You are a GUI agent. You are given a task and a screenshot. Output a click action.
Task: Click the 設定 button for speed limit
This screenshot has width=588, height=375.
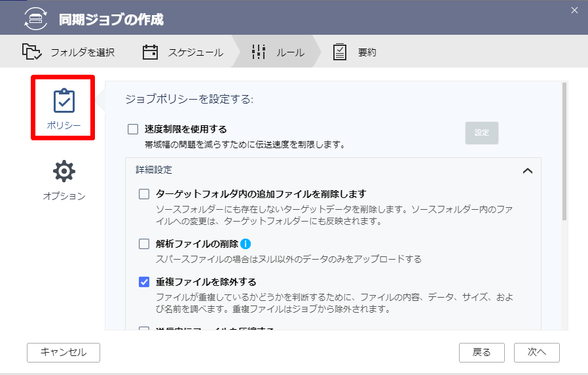[482, 133]
